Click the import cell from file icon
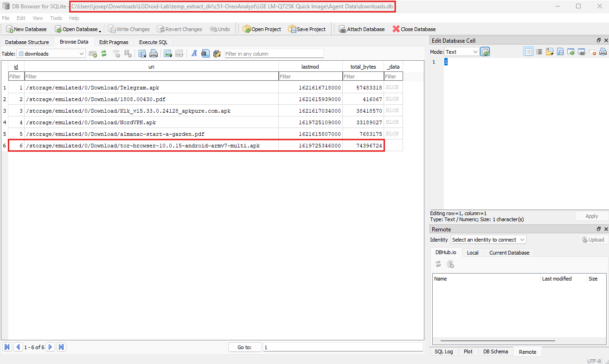This screenshot has width=609, height=364. tap(550, 52)
